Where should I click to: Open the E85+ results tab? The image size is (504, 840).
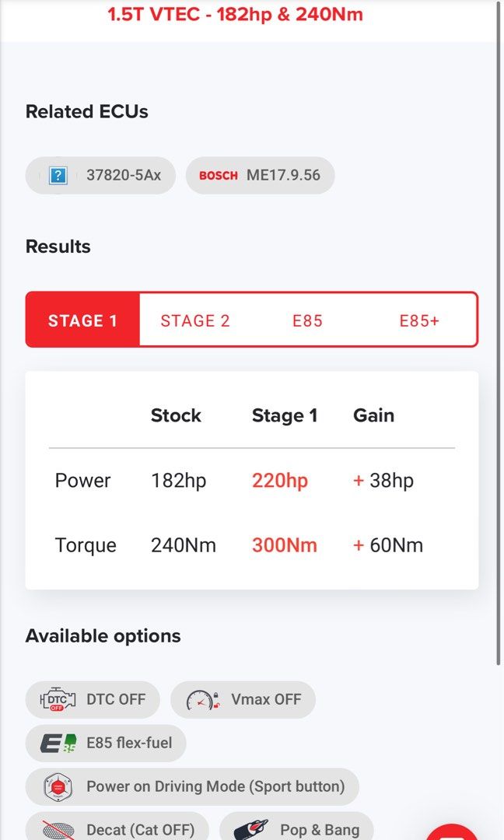[419, 320]
